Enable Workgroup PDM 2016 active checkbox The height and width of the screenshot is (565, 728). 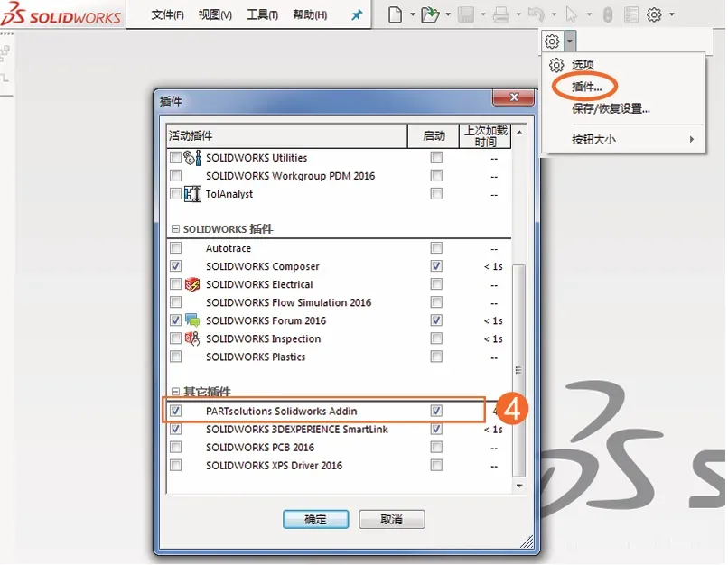click(x=175, y=176)
